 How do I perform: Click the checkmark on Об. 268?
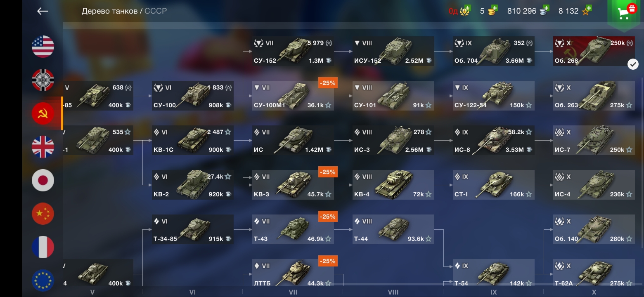point(633,64)
